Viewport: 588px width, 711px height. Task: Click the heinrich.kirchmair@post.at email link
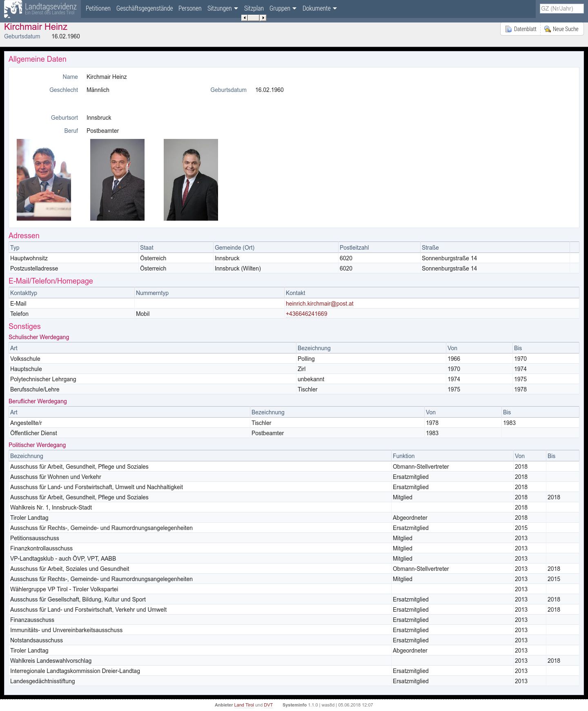pyautogui.click(x=320, y=304)
